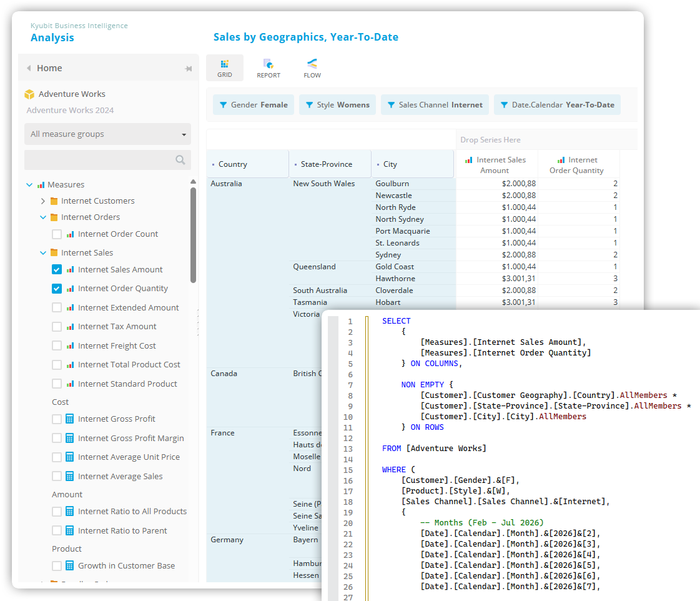
Task: Check the Internet Gross Profit checkbox
Action: [57, 419]
